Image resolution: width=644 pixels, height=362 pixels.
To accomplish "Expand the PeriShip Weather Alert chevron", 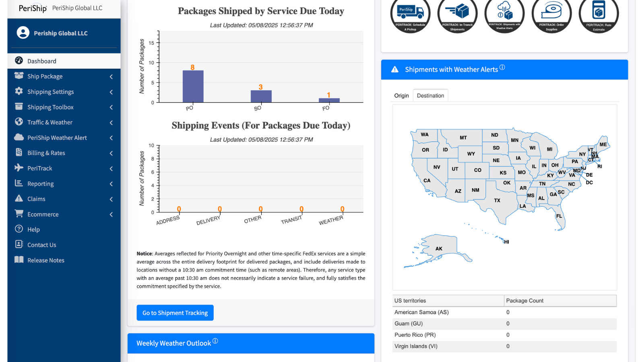I will 111,138.
